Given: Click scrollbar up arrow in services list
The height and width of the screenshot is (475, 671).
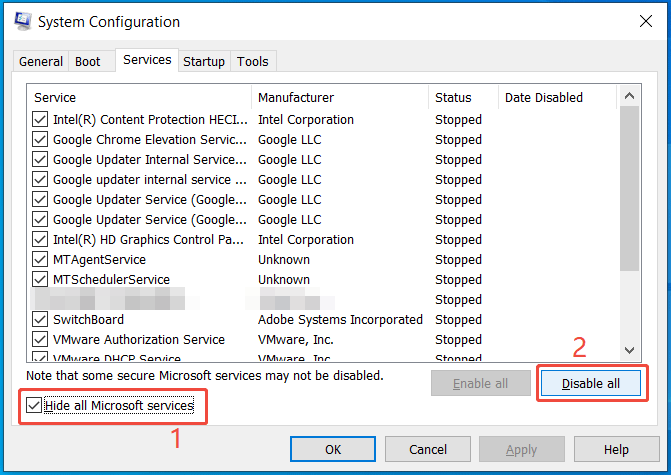Looking at the screenshot, I should [x=629, y=96].
